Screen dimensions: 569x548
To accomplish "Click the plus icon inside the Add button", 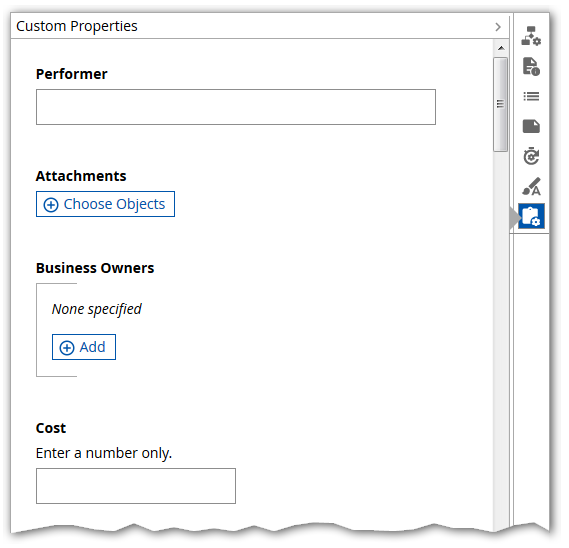I will [x=67, y=348].
